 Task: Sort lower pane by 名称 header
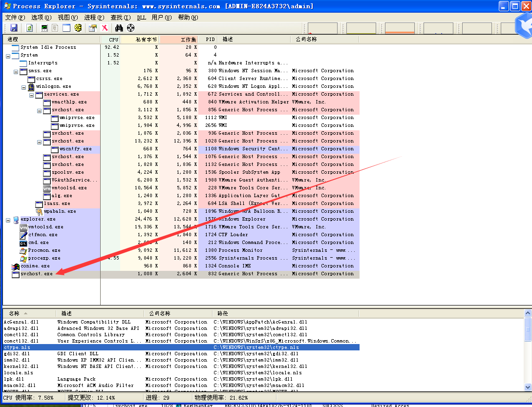pyautogui.click(x=29, y=313)
